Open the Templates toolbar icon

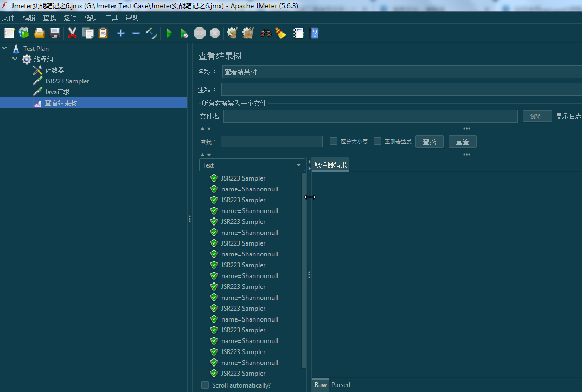coord(24,34)
